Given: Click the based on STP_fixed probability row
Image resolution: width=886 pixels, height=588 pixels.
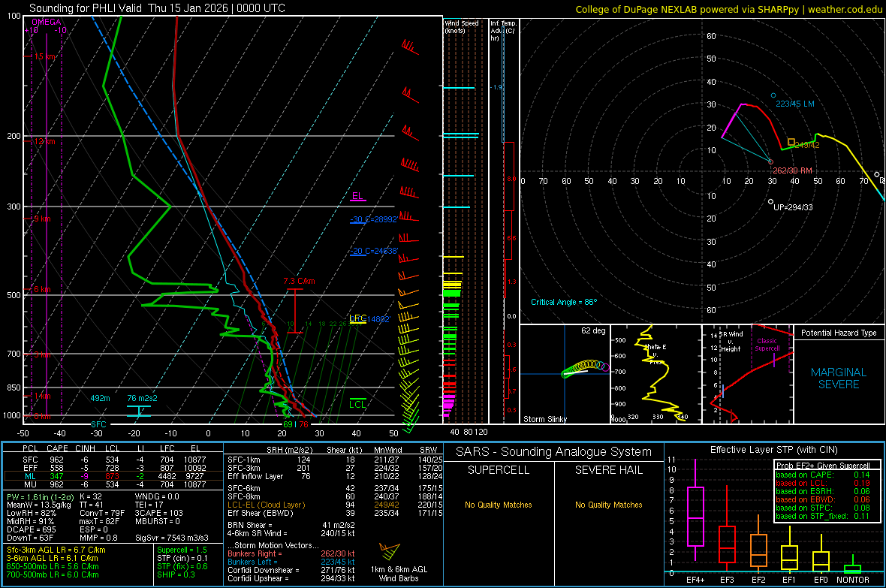Looking at the screenshot, I should [823, 516].
